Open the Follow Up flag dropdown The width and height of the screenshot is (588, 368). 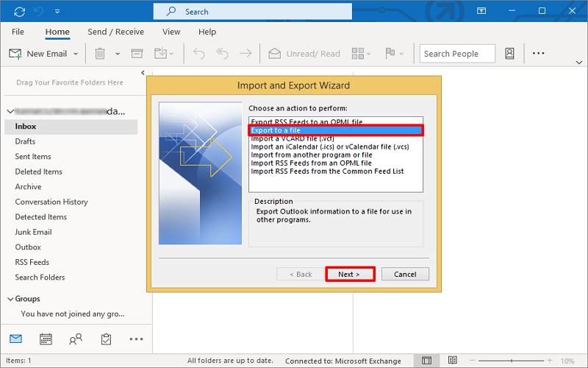[x=394, y=54]
